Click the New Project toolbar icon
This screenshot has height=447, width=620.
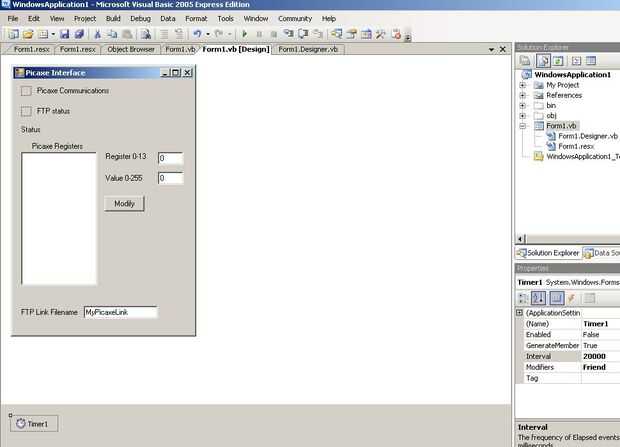click(x=13, y=34)
